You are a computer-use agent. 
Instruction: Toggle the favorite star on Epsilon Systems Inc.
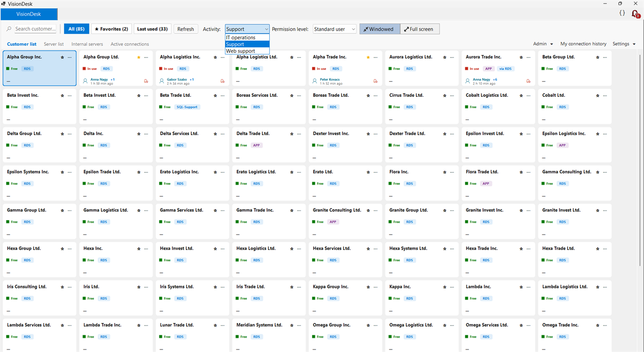pos(62,172)
